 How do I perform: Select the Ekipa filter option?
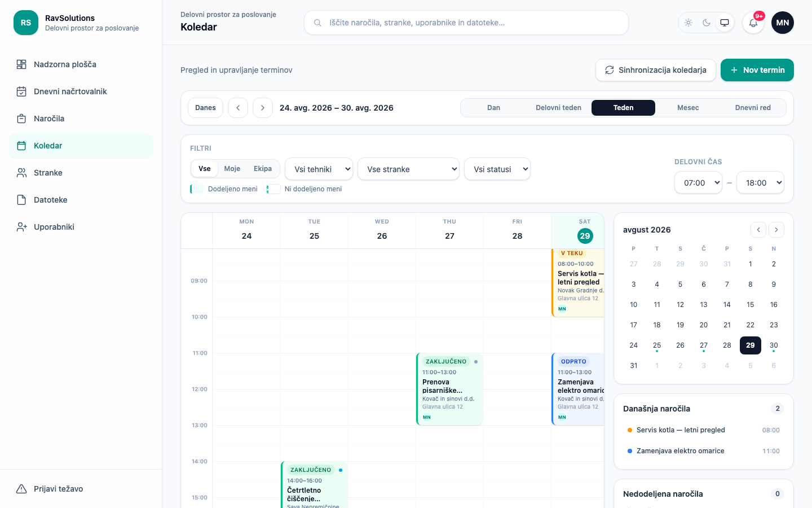(263, 169)
